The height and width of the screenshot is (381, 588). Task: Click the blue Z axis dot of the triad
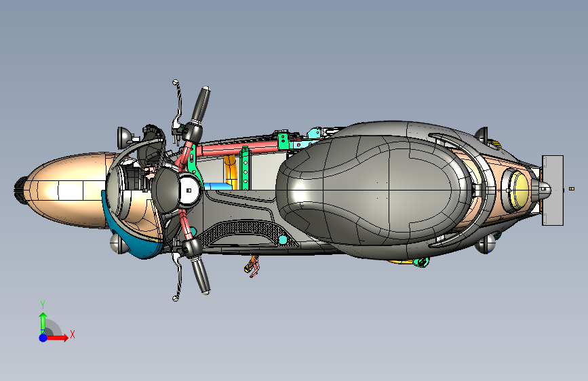[x=43, y=338]
